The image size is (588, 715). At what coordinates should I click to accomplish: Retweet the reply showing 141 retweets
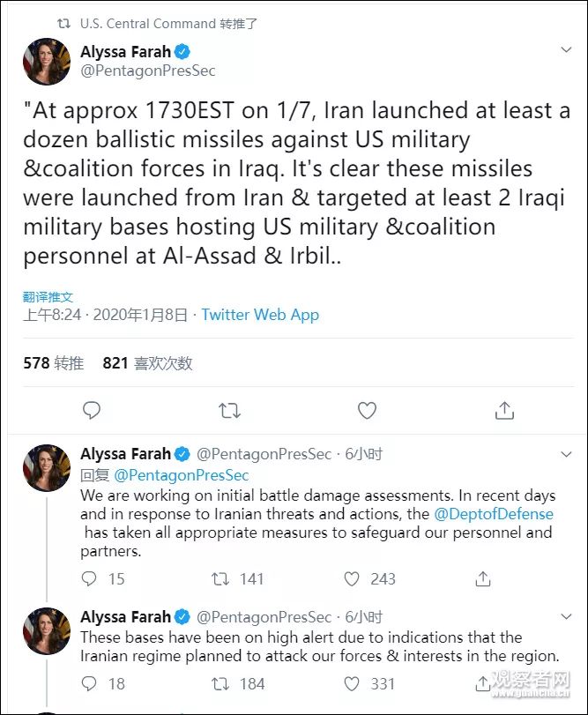click(220, 579)
